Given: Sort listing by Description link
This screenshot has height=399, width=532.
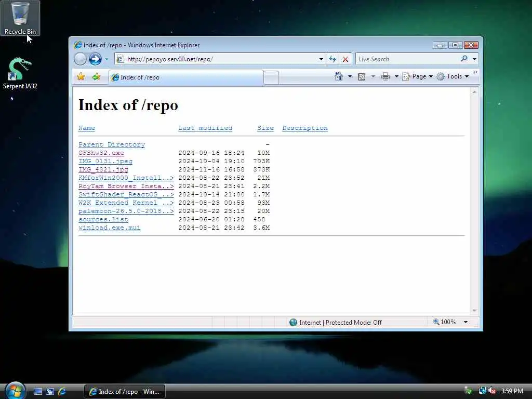Looking at the screenshot, I should [x=305, y=128].
